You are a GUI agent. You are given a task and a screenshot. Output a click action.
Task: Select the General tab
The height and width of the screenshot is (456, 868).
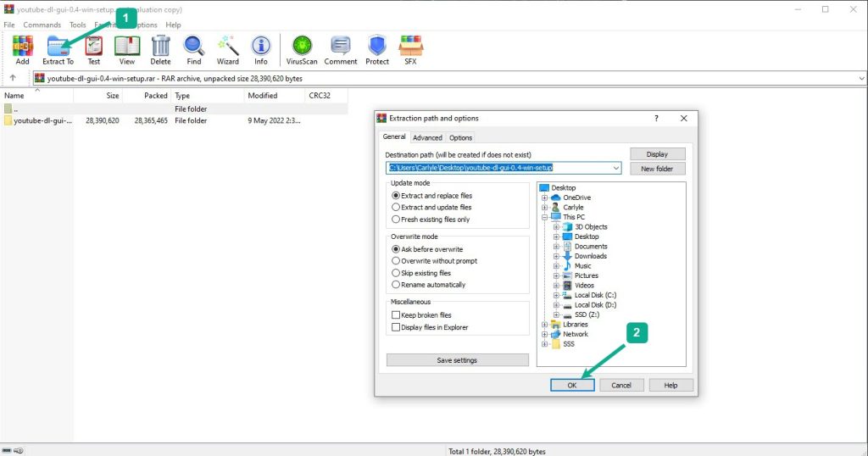point(394,136)
